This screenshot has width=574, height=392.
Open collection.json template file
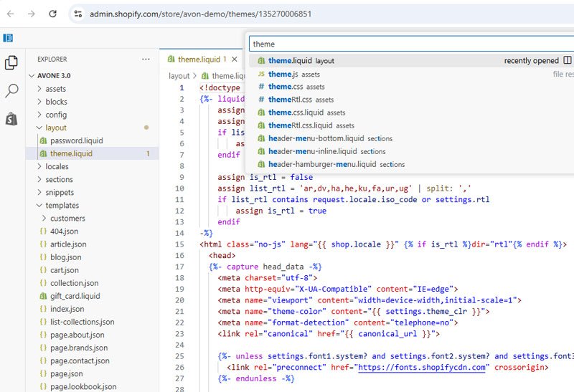[93, 283]
